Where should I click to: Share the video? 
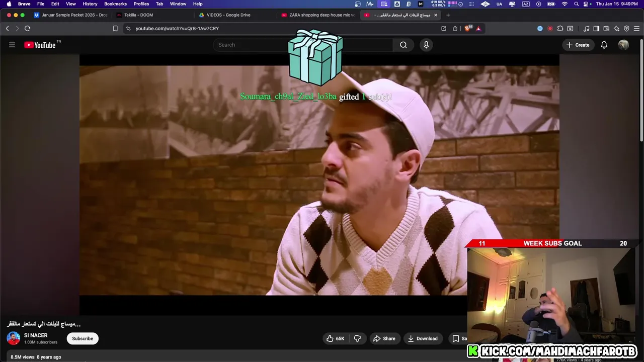tap(384, 338)
